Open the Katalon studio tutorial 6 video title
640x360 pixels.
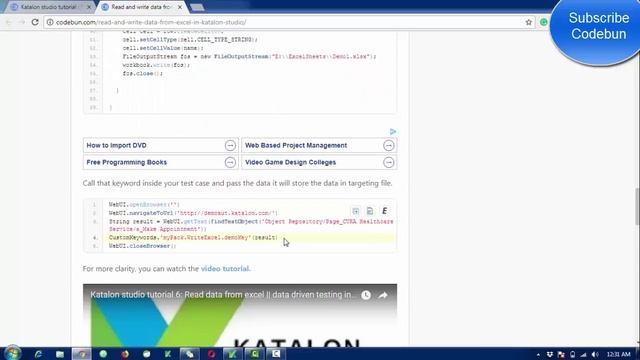[223, 295]
